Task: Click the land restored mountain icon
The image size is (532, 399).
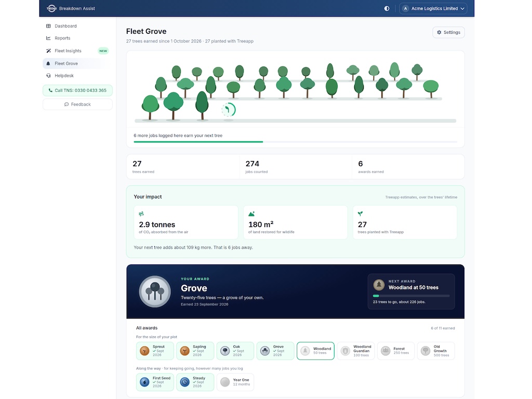Action: [251, 214]
